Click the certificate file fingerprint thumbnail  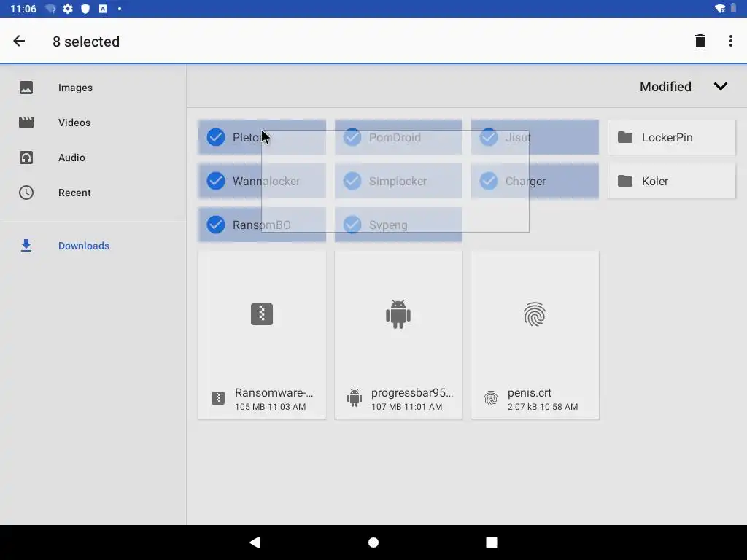pyautogui.click(x=535, y=314)
